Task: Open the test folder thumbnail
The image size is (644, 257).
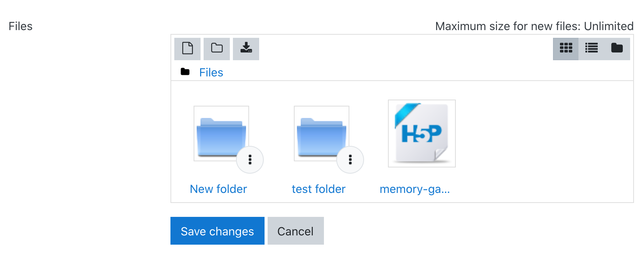Action: coord(322,134)
